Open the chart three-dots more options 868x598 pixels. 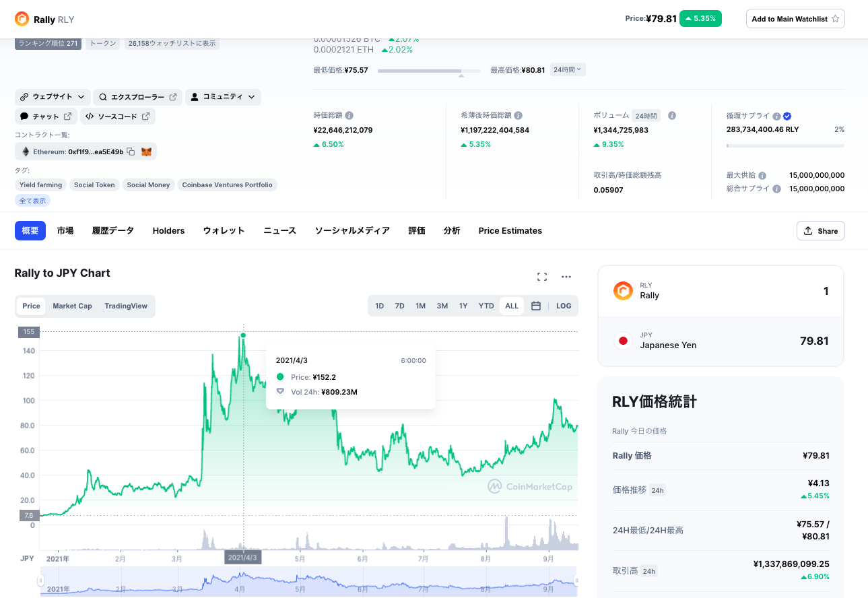(566, 277)
